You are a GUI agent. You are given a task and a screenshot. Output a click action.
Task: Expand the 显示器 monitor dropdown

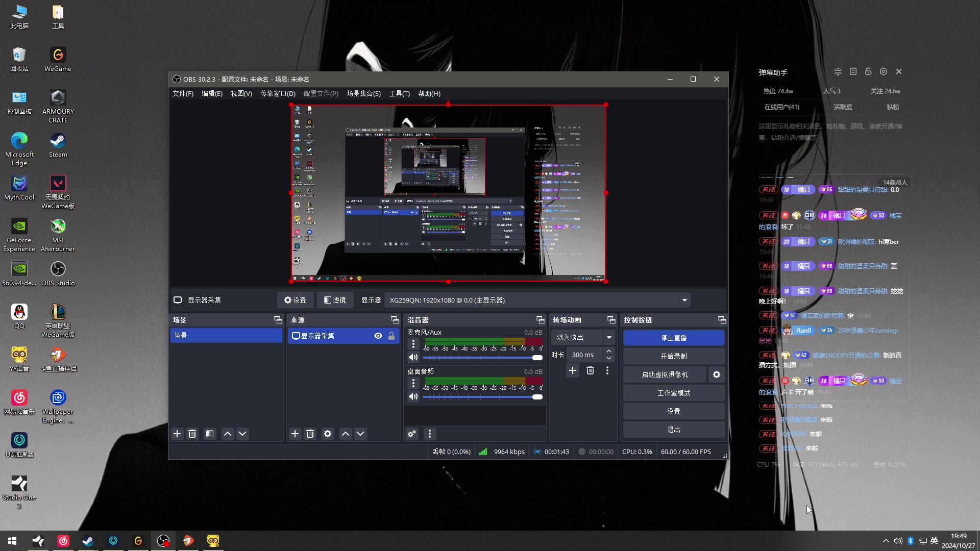[684, 300]
